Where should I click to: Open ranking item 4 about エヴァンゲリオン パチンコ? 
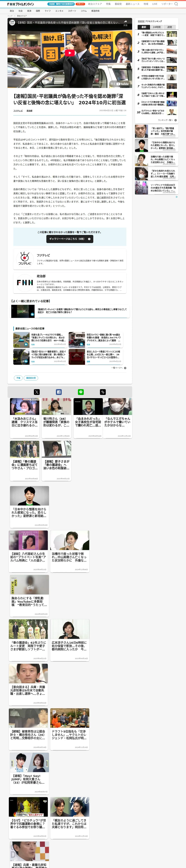click(157, 60)
